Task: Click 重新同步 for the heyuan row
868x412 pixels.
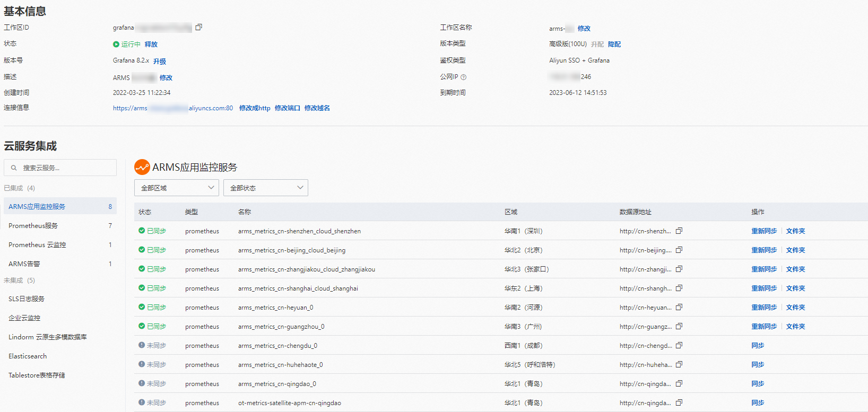Action: click(x=764, y=307)
